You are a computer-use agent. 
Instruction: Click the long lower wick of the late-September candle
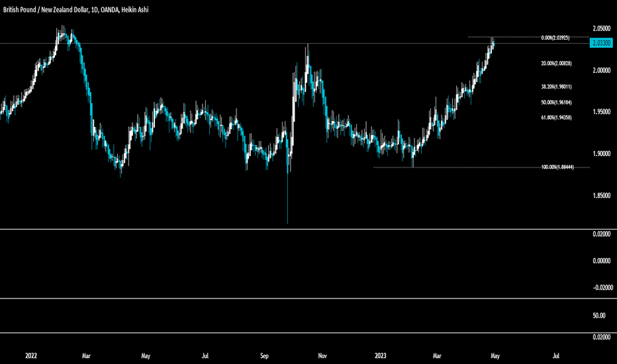point(287,199)
